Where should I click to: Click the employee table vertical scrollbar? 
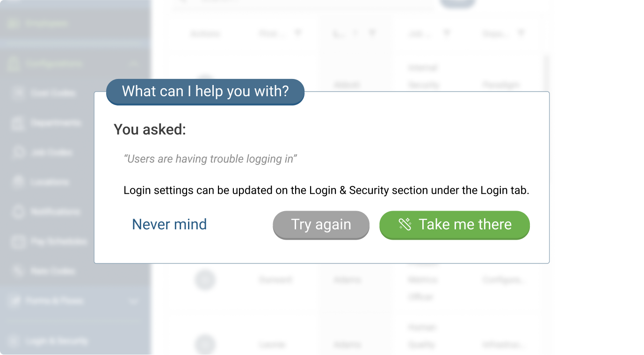tap(546, 75)
